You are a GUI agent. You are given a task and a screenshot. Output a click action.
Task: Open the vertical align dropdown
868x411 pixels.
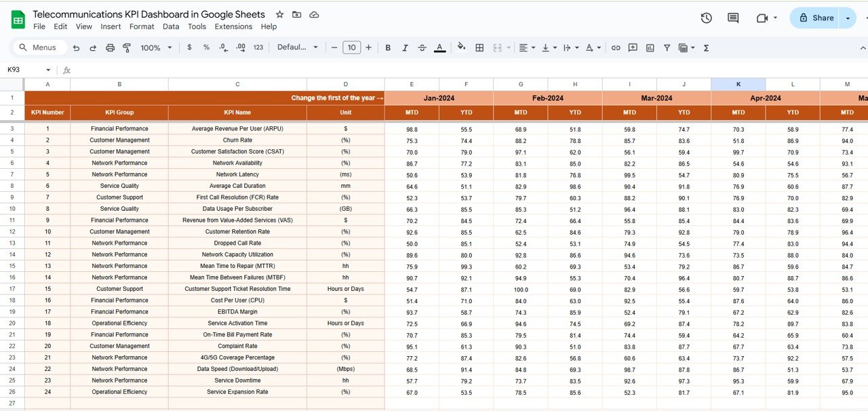point(549,47)
